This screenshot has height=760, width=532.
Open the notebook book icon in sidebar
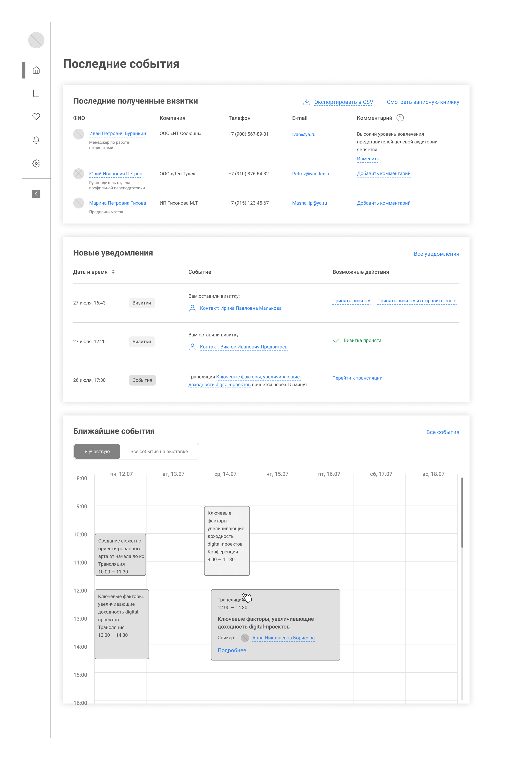[37, 93]
